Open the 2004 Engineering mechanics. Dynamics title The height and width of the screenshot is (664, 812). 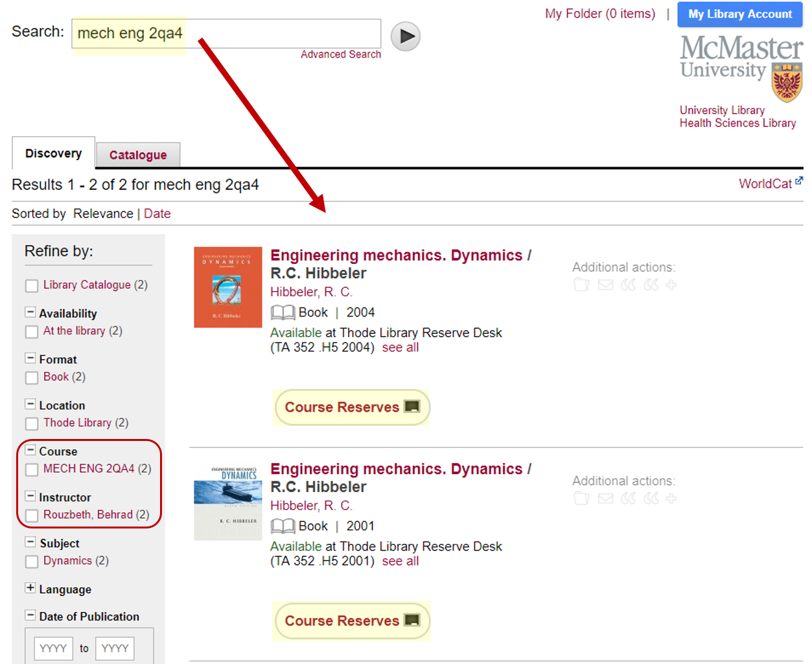click(397, 255)
